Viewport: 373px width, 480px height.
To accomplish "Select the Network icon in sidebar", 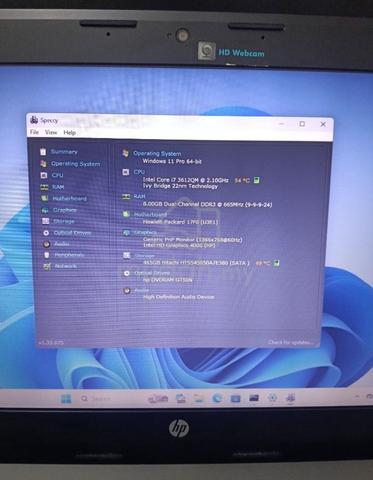I will point(47,266).
